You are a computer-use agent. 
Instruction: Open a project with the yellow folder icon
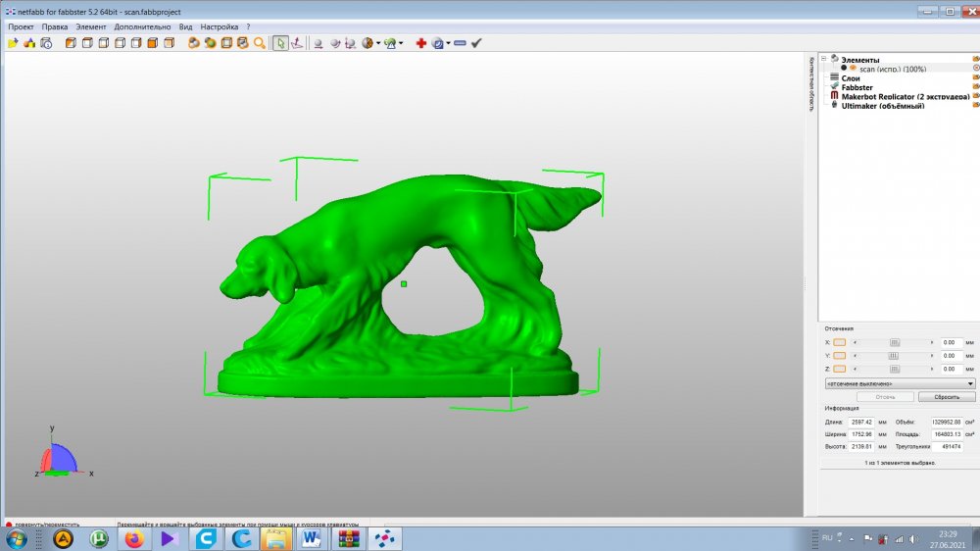coord(13,43)
